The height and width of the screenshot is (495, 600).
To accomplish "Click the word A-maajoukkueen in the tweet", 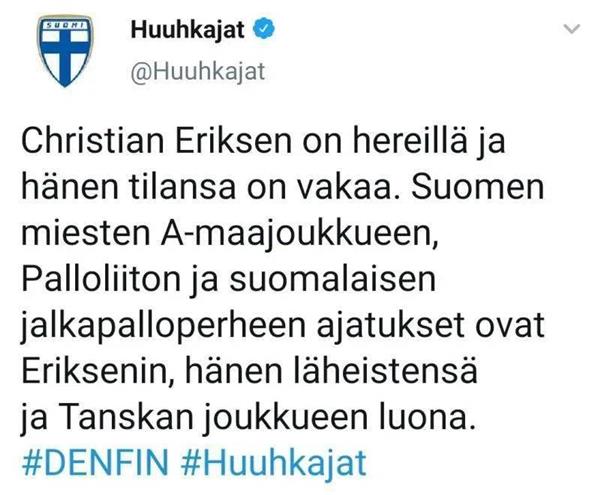I will [x=299, y=234].
